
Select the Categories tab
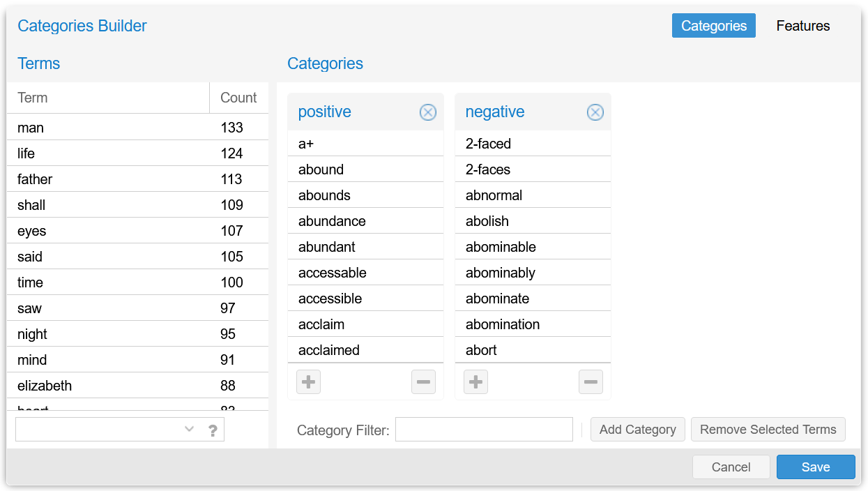click(x=713, y=25)
